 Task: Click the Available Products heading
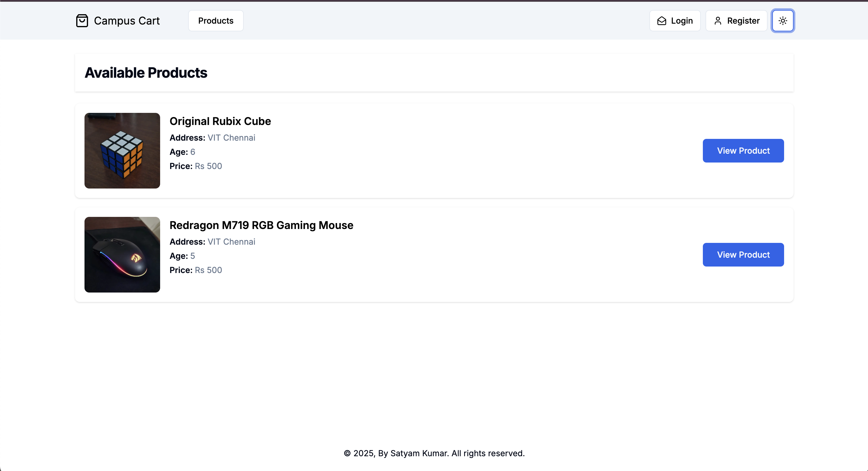point(146,73)
